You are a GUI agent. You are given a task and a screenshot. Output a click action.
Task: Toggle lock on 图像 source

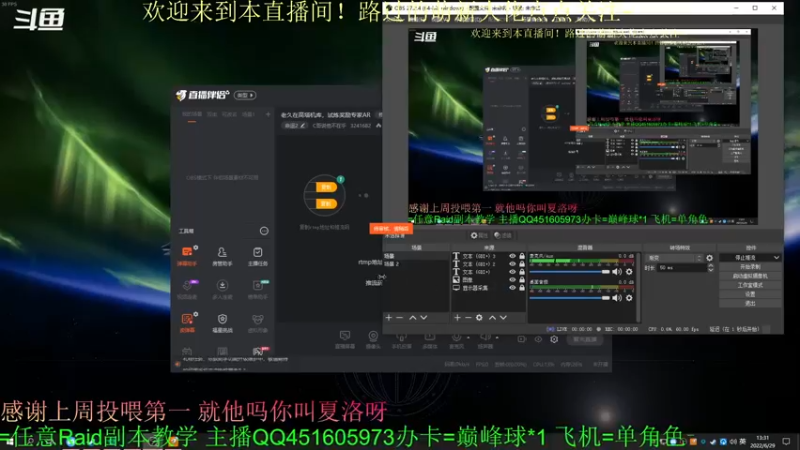tap(522, 280)
